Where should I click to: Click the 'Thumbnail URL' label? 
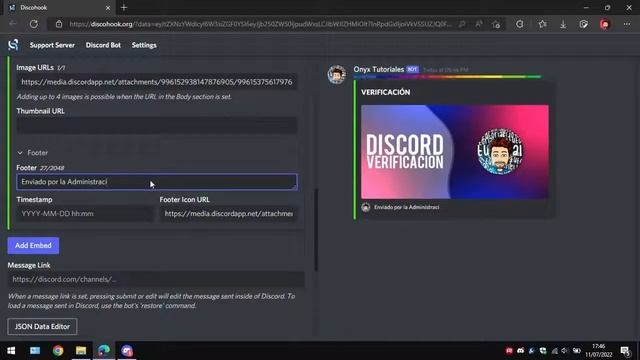[x=40, y=111]
